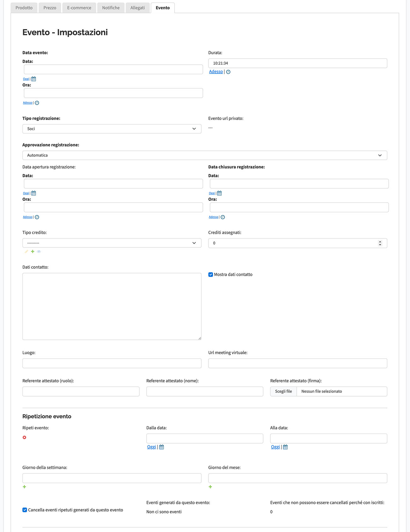Open calendar icon under Alla data field
Screen dimensions: 410x532
(285, 447)
